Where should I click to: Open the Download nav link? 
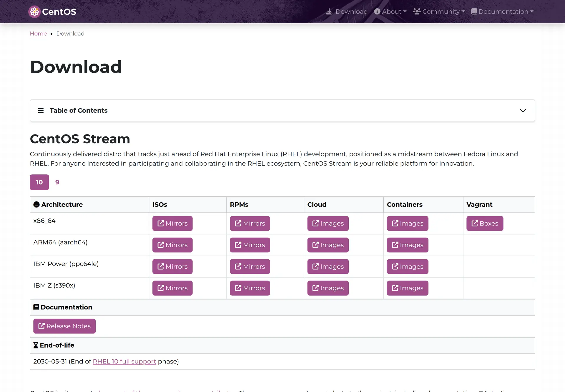[347, 11]
